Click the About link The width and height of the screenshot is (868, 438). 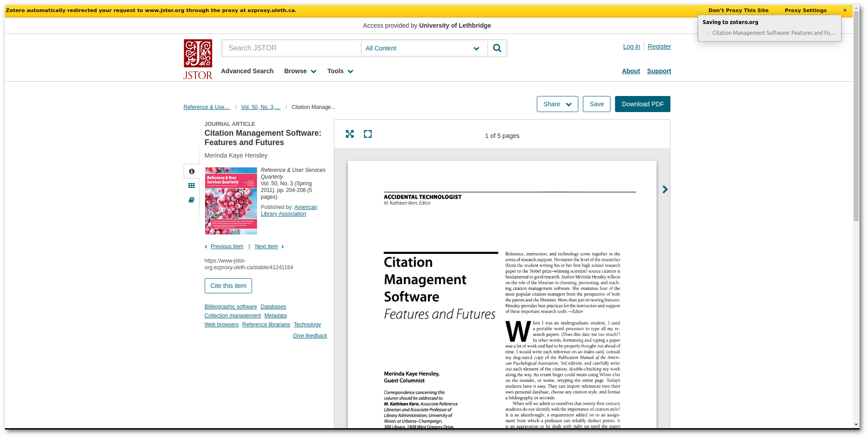pos(631,71)
